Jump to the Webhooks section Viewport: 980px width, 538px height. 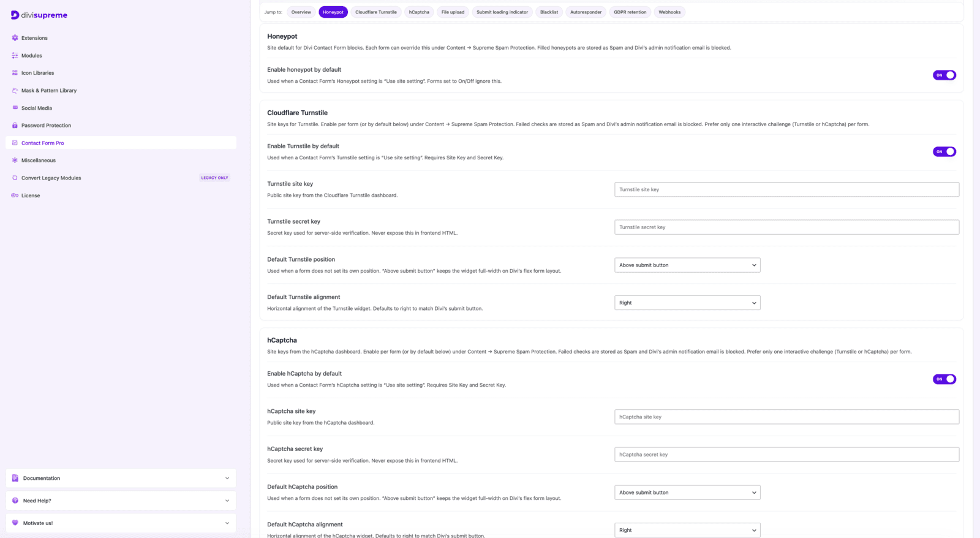click(669, 12)
